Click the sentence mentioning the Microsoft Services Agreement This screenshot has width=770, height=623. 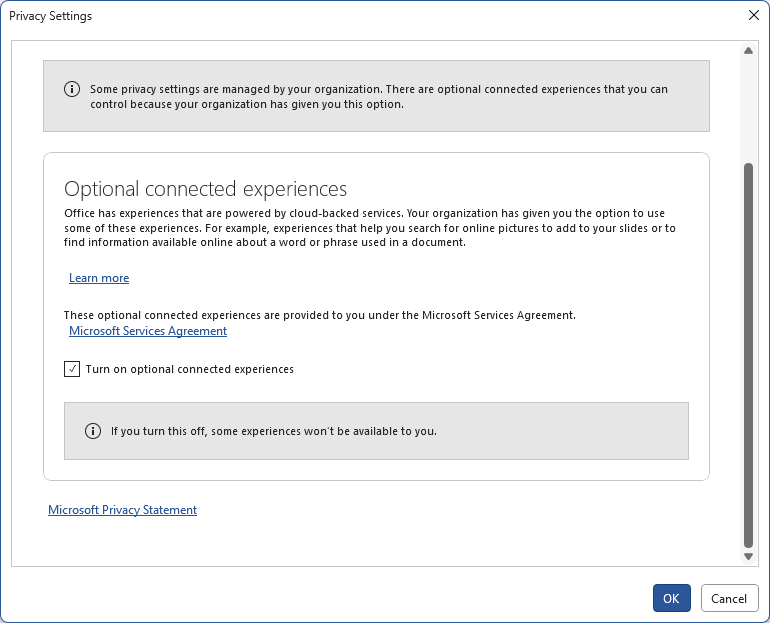[319, 315]
